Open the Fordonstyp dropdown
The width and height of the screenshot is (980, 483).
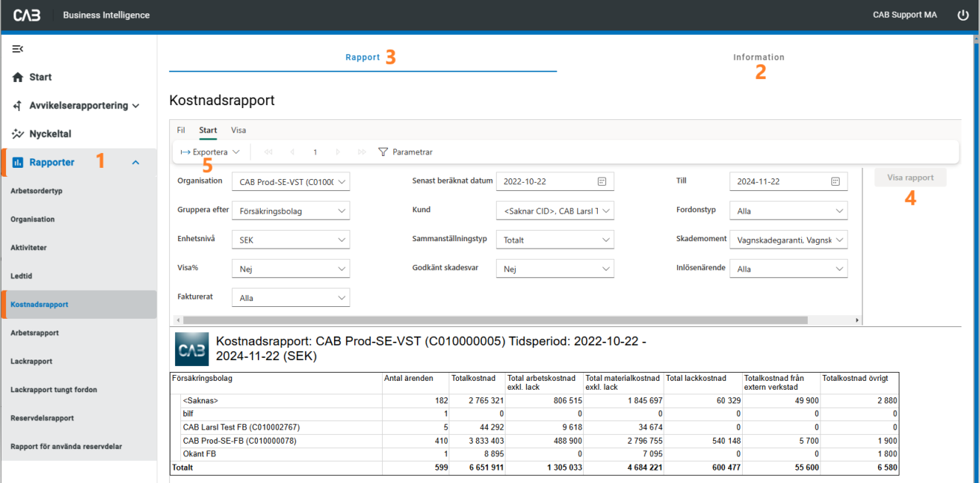(789, 211)
